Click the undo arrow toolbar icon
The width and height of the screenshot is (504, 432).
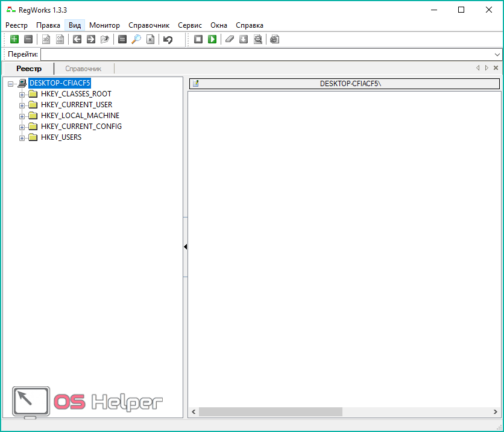pos(168,40)
